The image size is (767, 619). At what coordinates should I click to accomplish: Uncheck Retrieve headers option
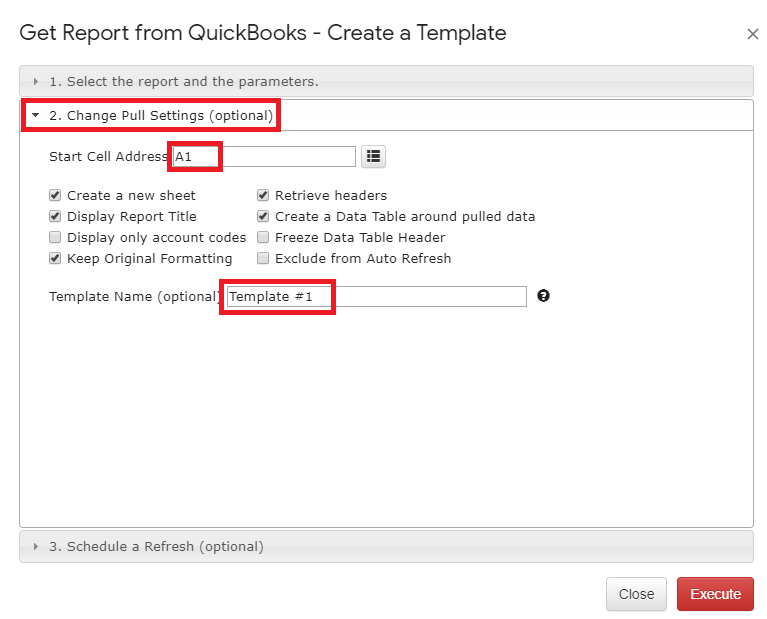coord(263,195)
